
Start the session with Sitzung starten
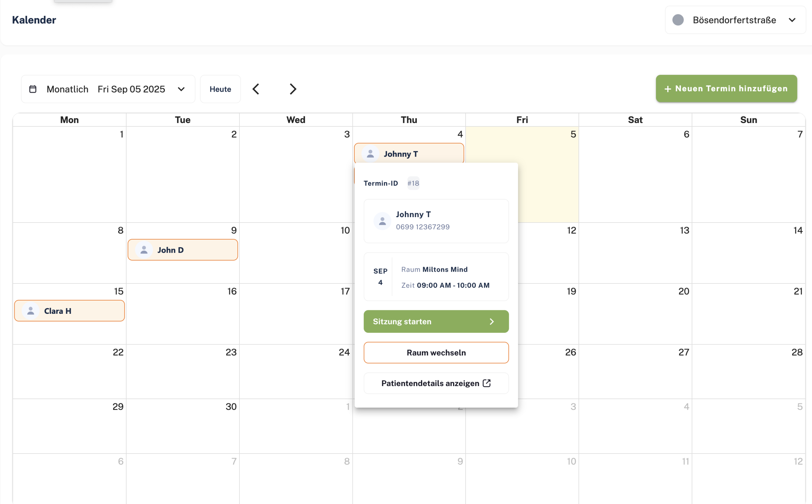pyautogui.click(x=436, y=321)
